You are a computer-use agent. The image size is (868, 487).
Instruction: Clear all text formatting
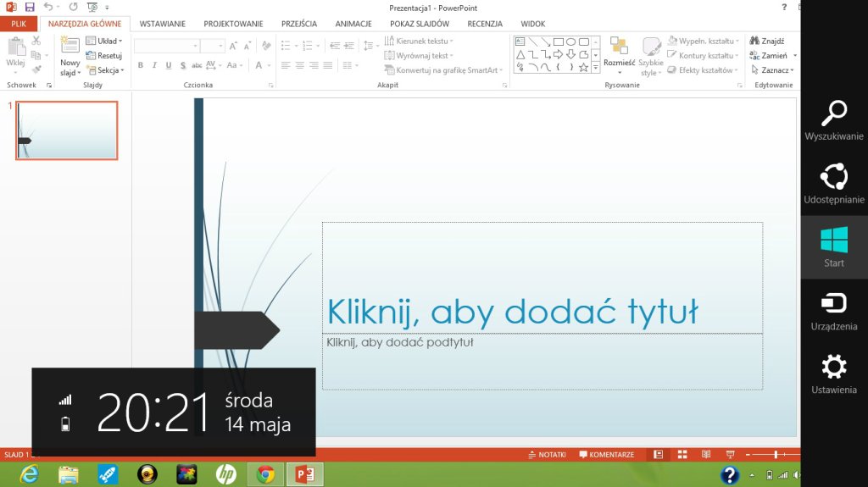coord(266,46)
